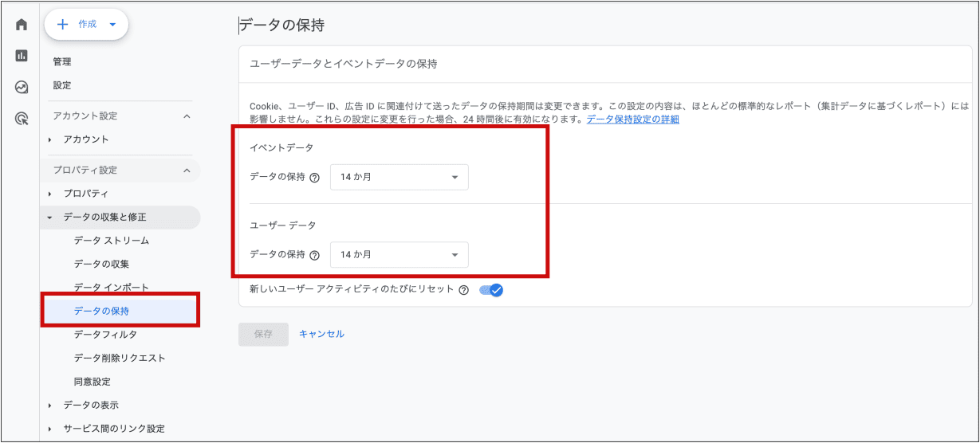Image resolution: width=980 pixels, height=443 pixels.
Task: Click the ユーザー データ section label
Action: 283,225
